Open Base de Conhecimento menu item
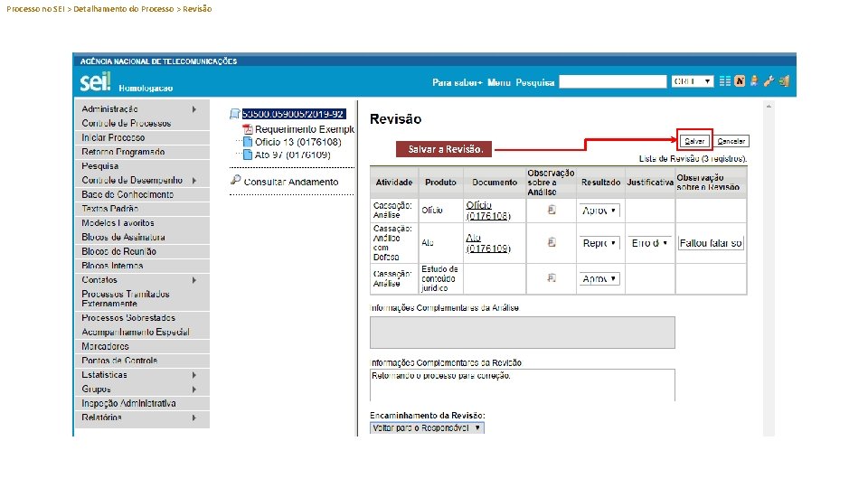The height and width of the screenshot is (488, 868). point(142,195)
